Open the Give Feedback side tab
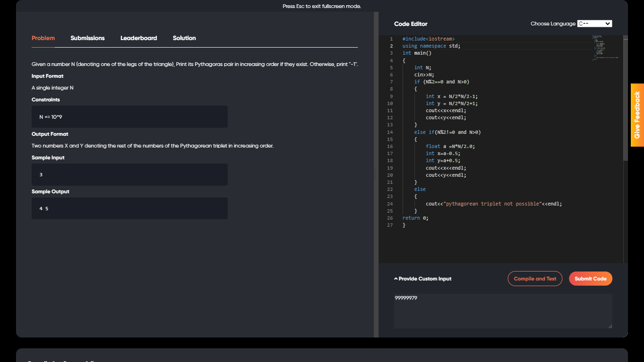This screenshot has height=362, width=644. 637,115
